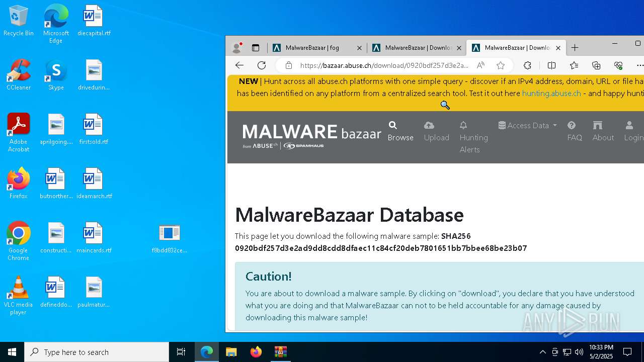This screenshot has width=644, height=362.
Task: Select the drivedurin... image file
Action: tap(94, 75)
